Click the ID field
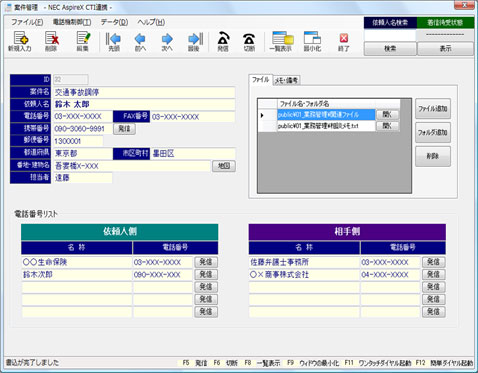 pyautogui.click(x=71, y=79)
